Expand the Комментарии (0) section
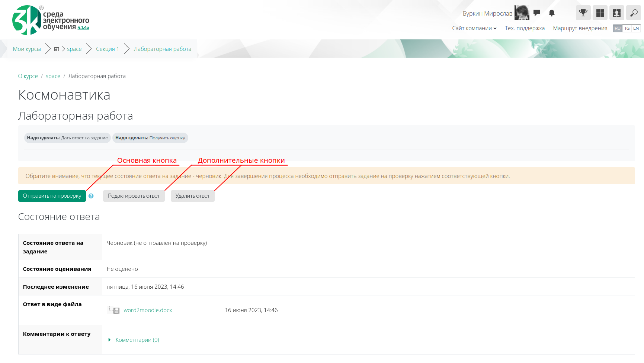This screenshot has width=644, height=363. point(137,340)
